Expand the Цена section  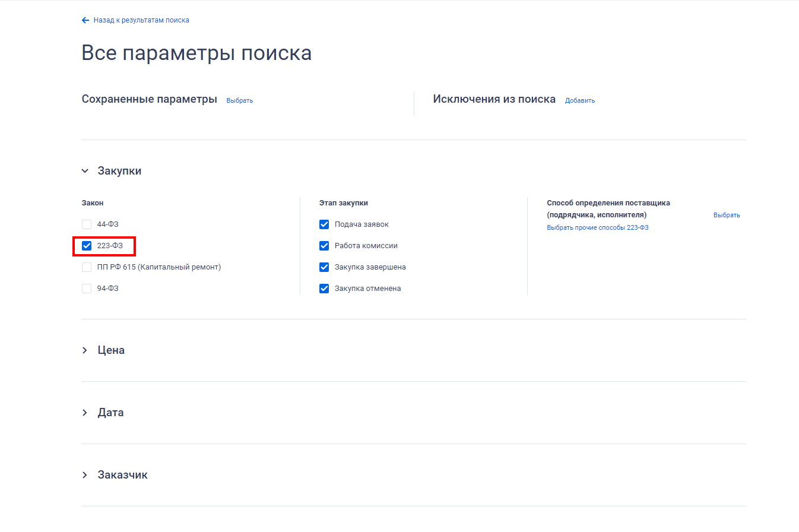[x=85, y=350]
